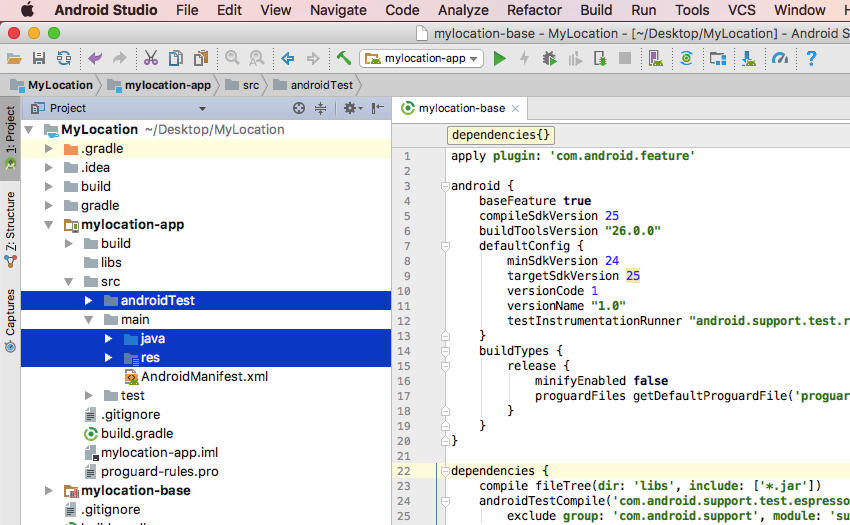Navigate forward with the right arrow icon
The image size is (850, 525).
[313, 59]
